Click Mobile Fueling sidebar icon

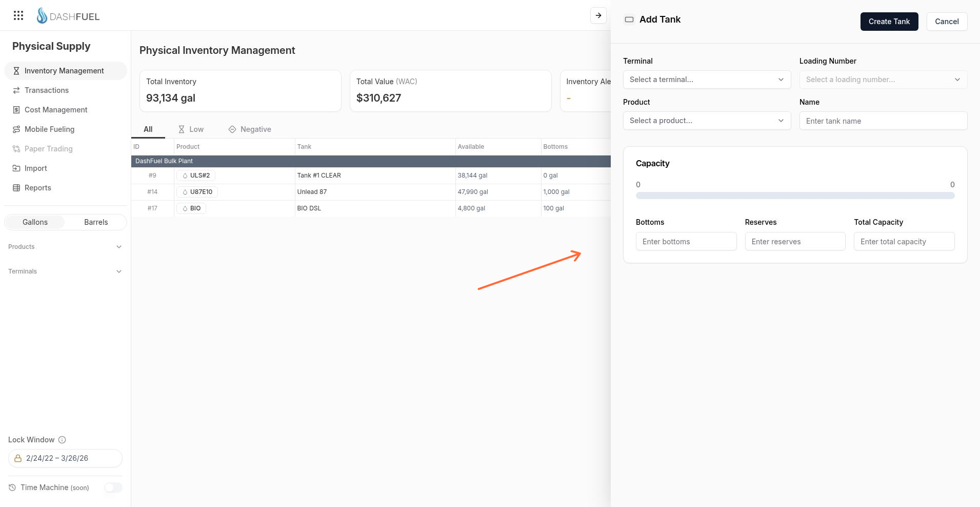click(x=16, y=129)
